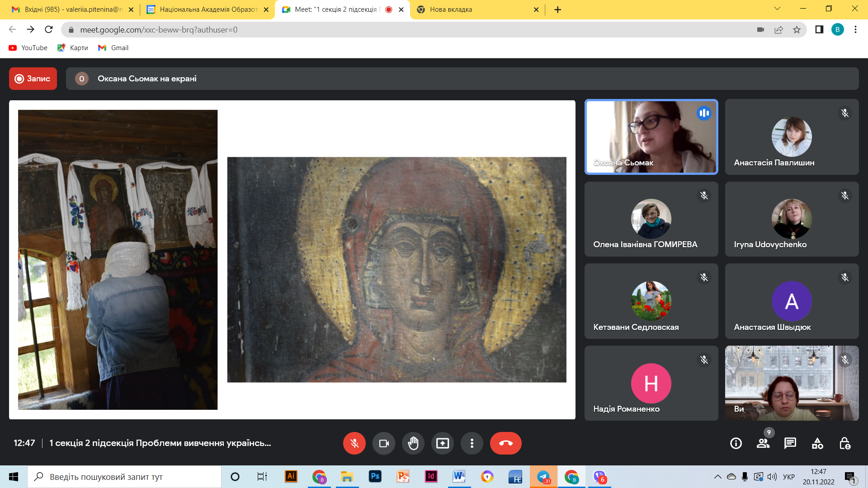Start presenting screen button

click(x=443, y=443)
